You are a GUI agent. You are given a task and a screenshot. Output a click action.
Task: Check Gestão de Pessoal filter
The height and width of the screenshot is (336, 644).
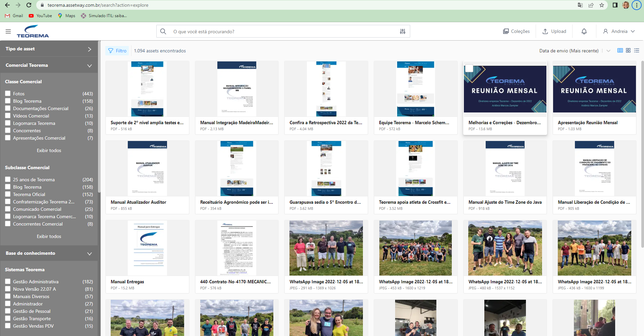(x=8, y=311)
